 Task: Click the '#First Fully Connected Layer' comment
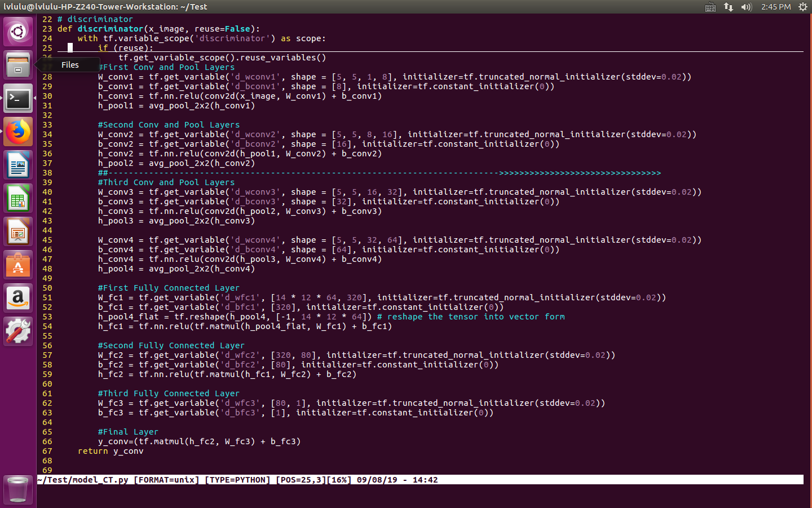pos(169,288)
